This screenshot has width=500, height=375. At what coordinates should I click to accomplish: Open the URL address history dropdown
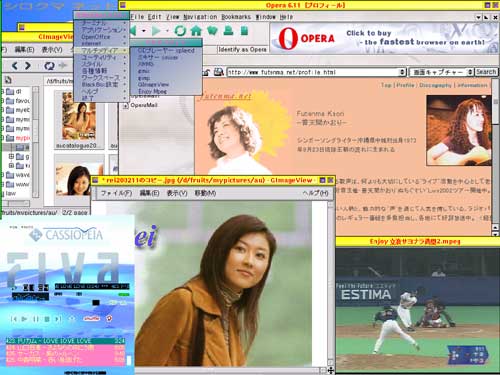click(402, 72)
